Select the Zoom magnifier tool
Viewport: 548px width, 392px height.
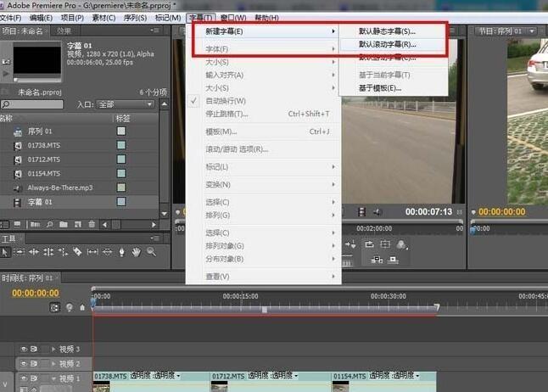tap(151, 252)
